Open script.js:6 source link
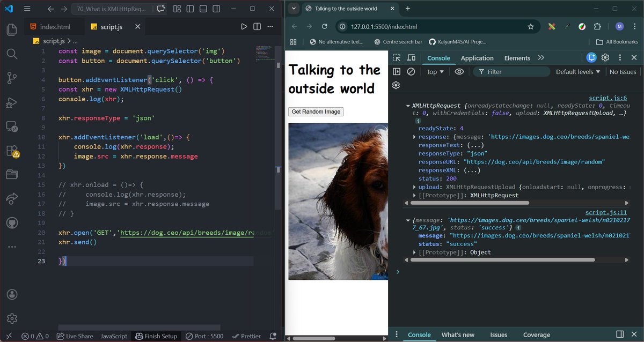This screenshot has height=342, width=644. (x=608, y=98)
